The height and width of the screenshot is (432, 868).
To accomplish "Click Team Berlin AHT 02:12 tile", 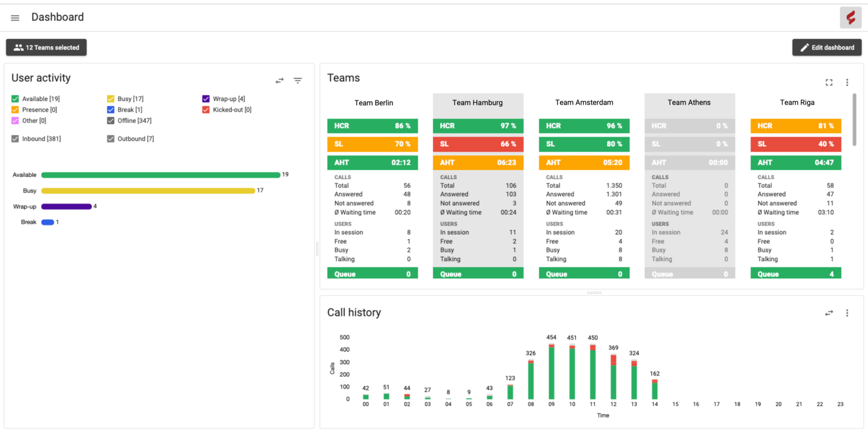I will coord(373,163).
